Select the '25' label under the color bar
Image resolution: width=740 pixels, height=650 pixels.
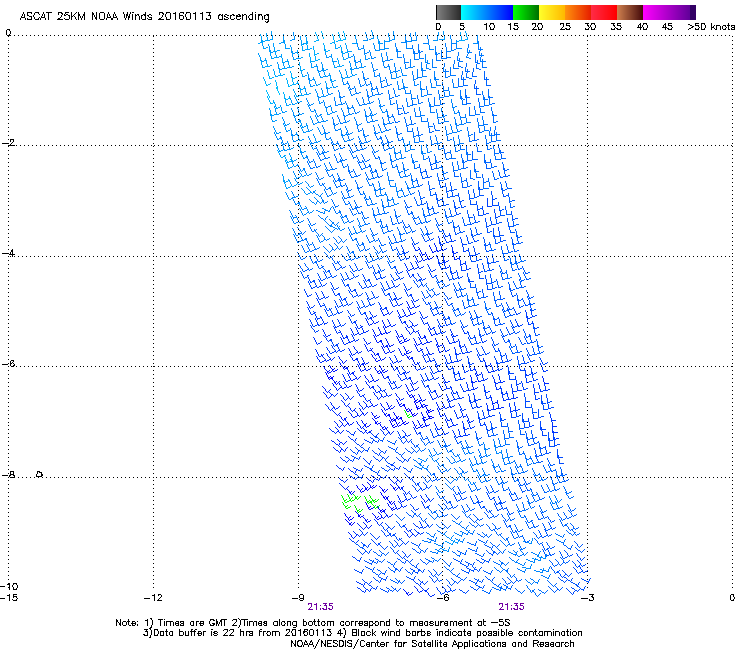click(565, 27)
